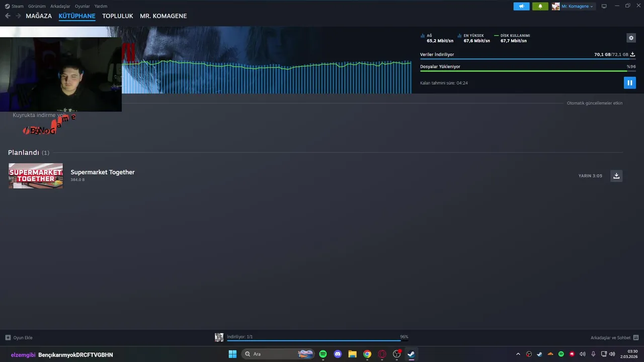The width and height of the screenshot is (644, 362).
Task: Open the MR. KOMAGENE profile tab
Action: 163,16
